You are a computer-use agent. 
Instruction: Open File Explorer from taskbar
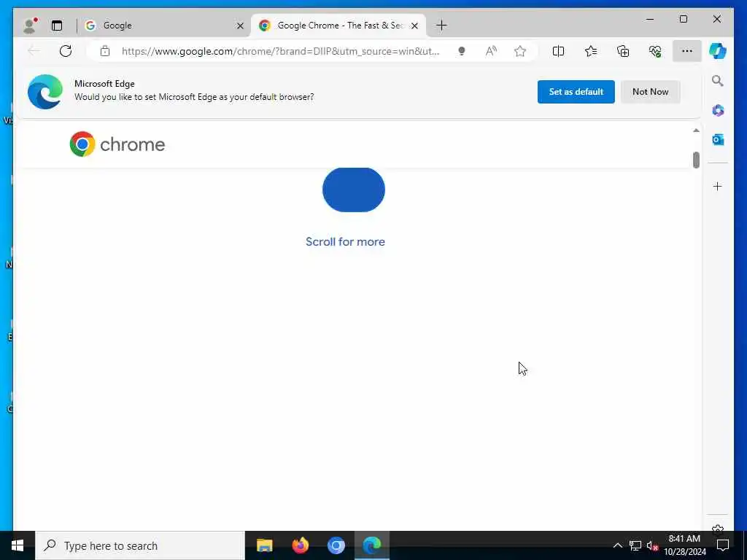(264, 545)
